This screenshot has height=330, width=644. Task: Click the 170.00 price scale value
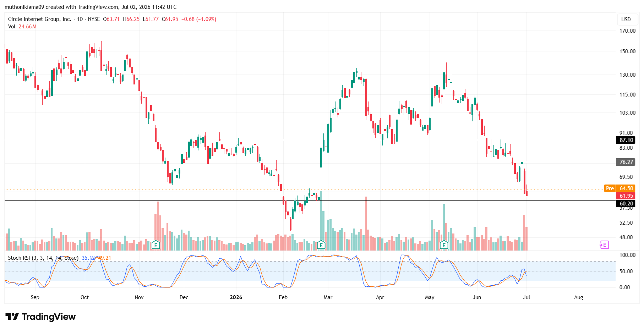click(x=627, y=31)
